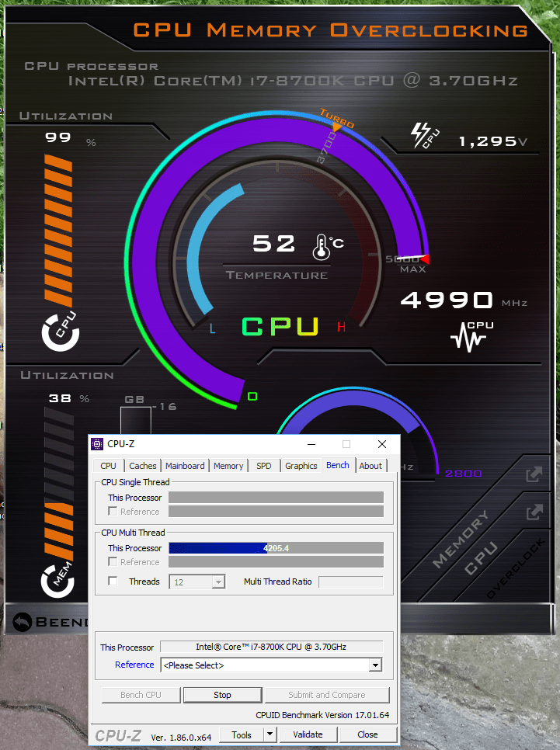Viewport: 560px width, 750px height.
Task: Click the back arrow icon beside Been
Action: [22, 623]
